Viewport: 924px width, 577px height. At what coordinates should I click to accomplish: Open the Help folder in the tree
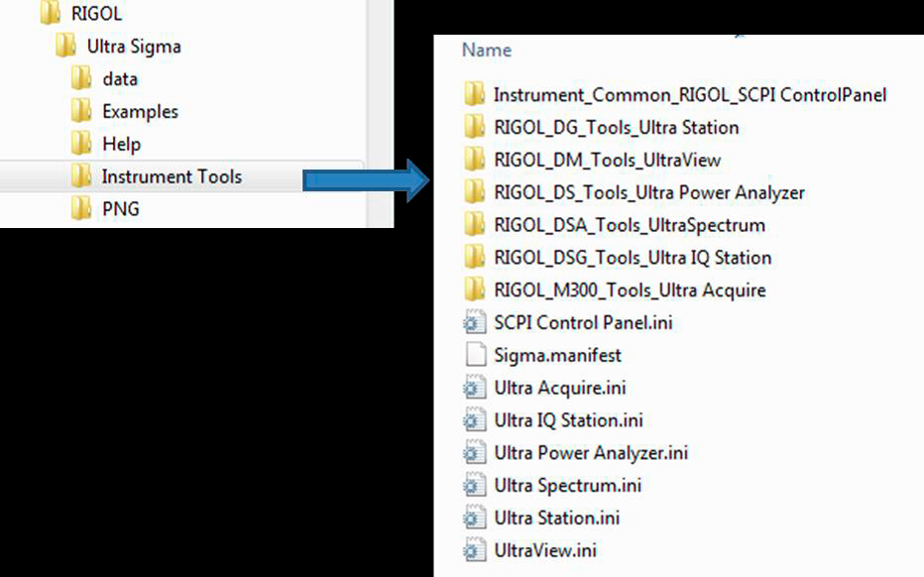(x=106, y=143)
